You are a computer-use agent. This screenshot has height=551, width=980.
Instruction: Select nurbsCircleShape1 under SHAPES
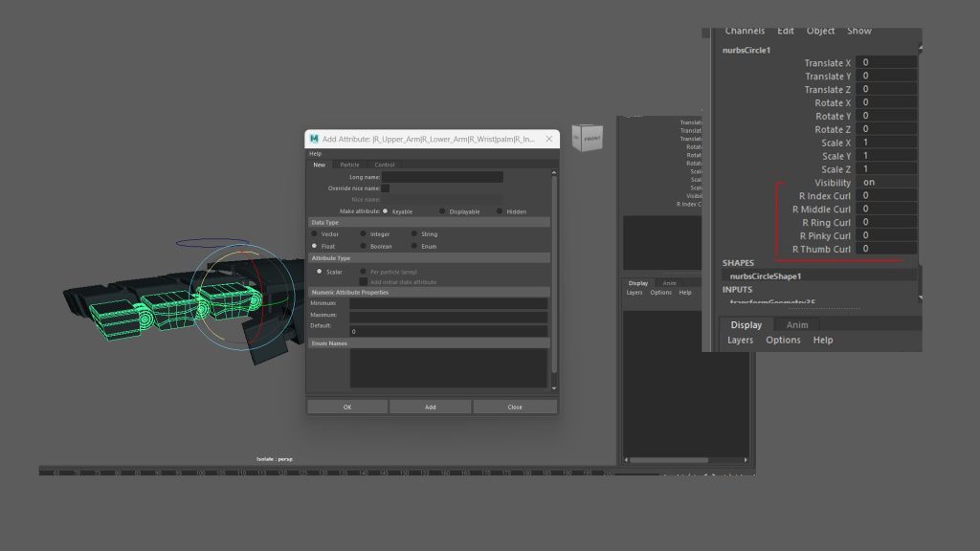pyautogui.click(x=765, y=276)
